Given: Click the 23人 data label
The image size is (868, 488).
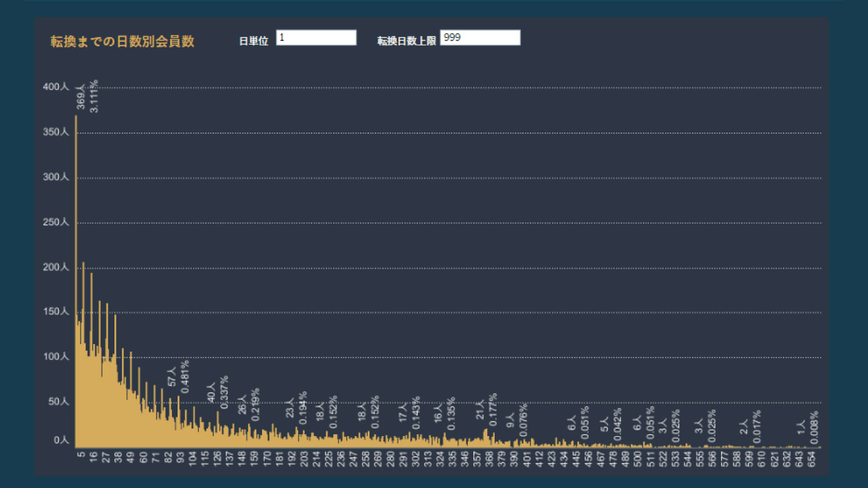Looking at the screenshot, I should pos(290,409).
